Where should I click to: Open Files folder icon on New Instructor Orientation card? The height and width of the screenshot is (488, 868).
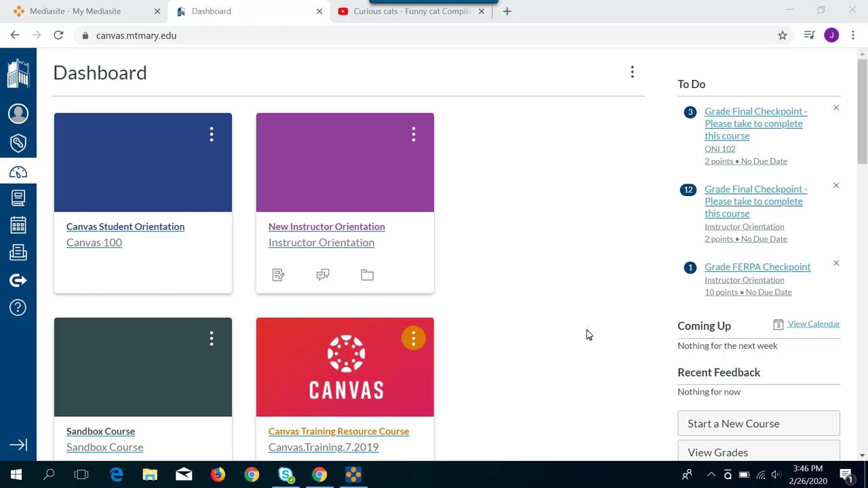coord(367,274)
